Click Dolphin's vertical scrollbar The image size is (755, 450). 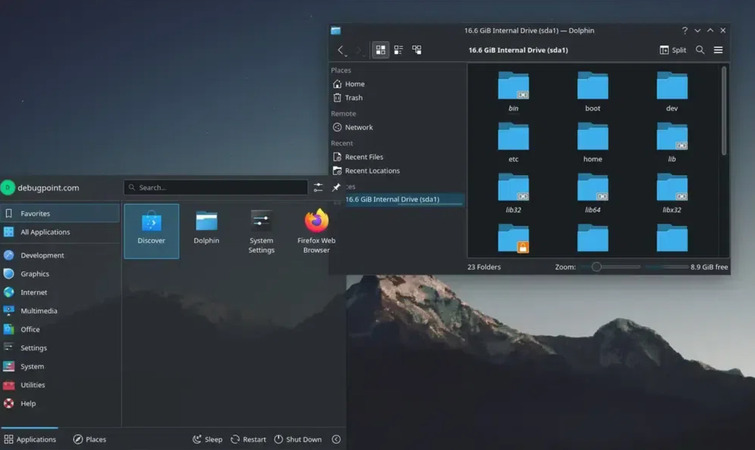click(724, 111)
